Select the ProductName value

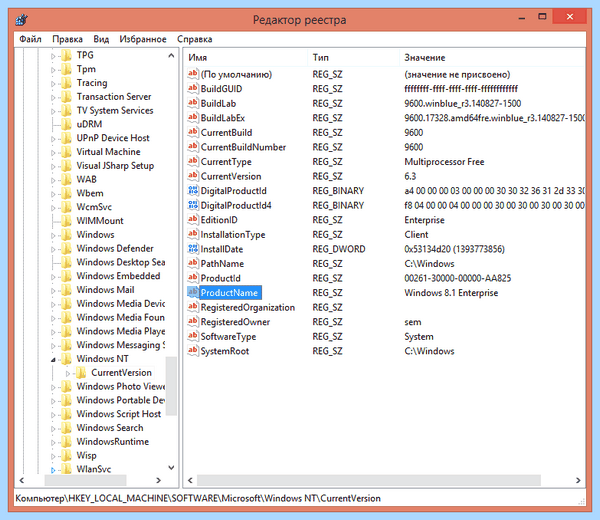229,293
